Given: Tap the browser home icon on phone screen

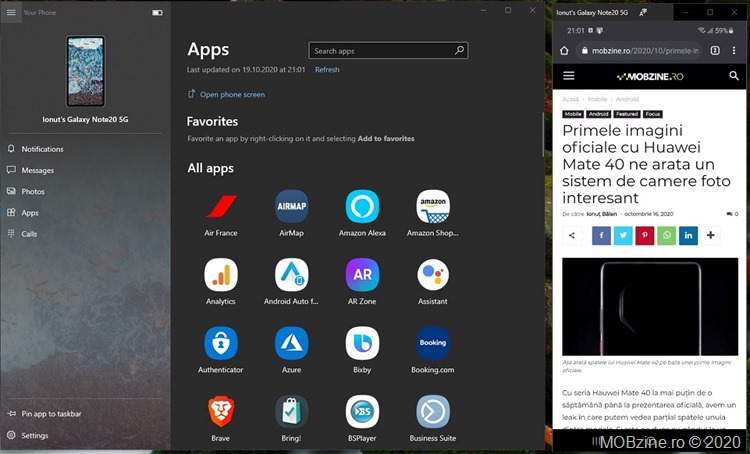Looking at the screenshot, I should coord(564,51).
